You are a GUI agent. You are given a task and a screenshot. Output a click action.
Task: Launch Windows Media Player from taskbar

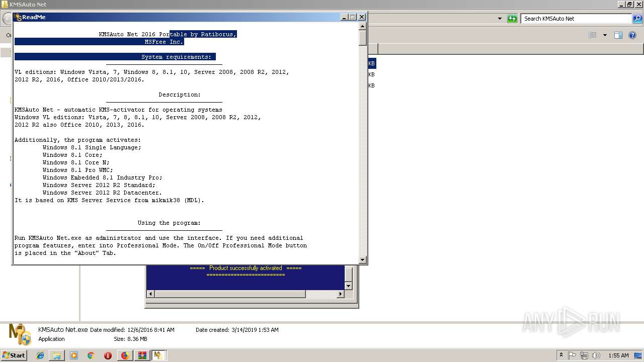point(74,355)
